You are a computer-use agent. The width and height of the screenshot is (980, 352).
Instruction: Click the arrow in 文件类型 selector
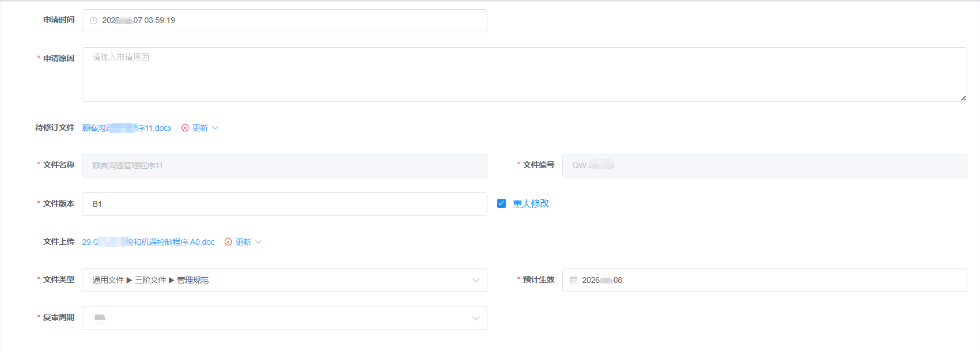(x=476, y=280)
